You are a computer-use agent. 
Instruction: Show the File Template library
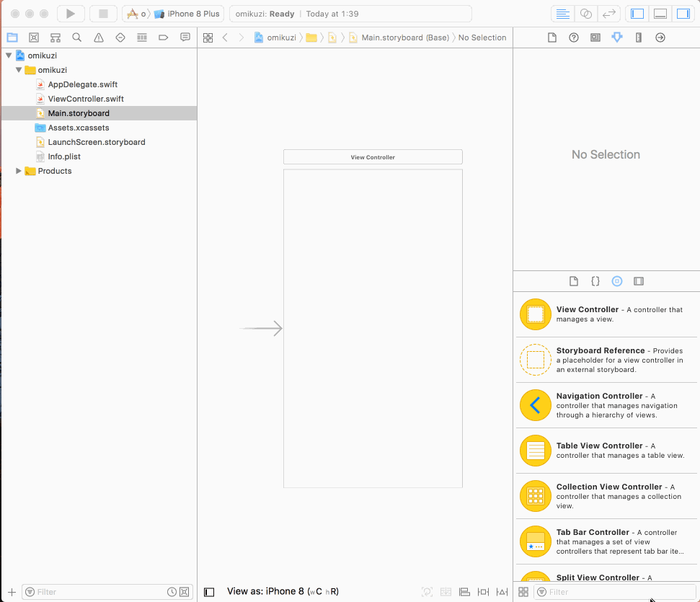click(574, 281)
